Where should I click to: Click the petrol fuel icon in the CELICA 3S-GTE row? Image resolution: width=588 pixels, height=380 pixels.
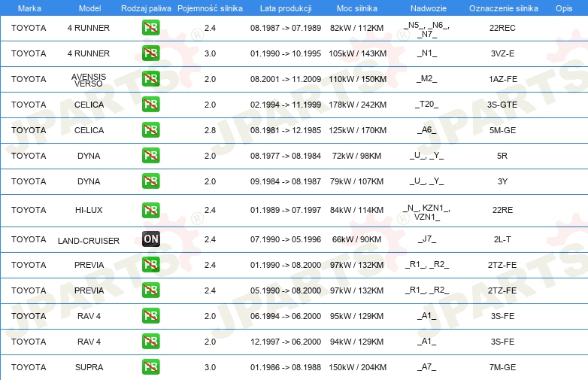150,105
